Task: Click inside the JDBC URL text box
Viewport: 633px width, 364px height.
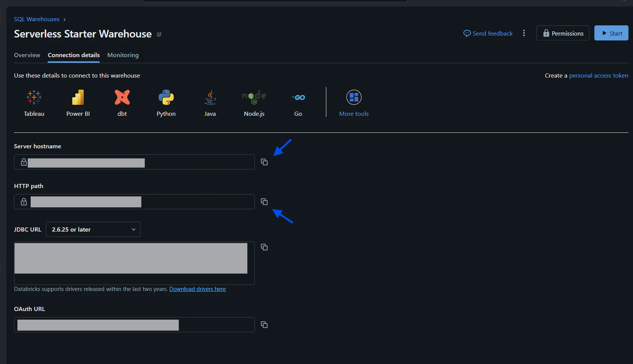Action: pos(134,263)
